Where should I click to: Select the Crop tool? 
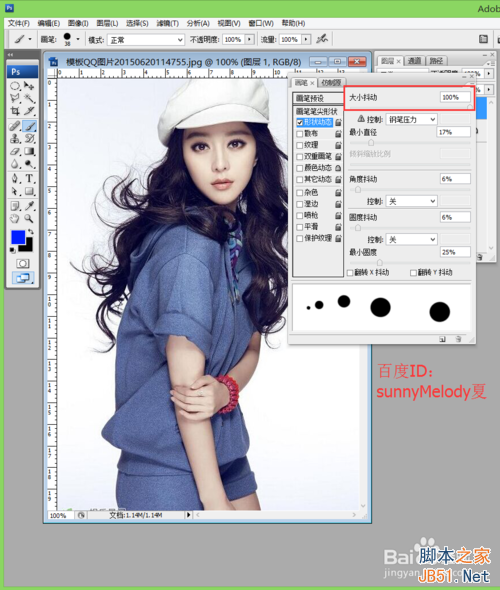15,111
